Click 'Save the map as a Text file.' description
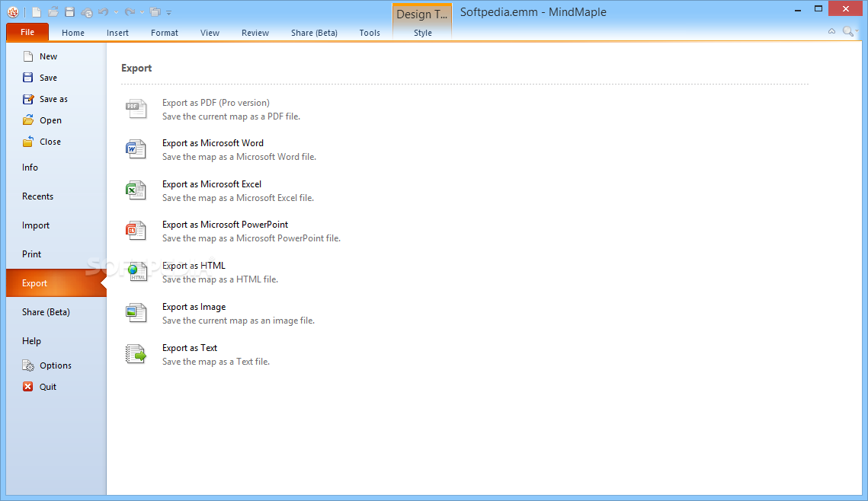 [x=216, y=362]
